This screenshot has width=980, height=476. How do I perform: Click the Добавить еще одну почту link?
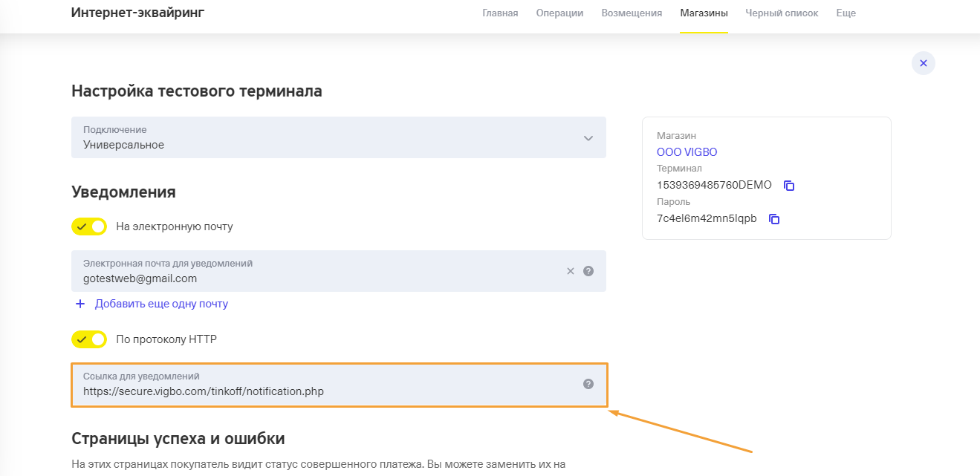[x=161, y=304]
